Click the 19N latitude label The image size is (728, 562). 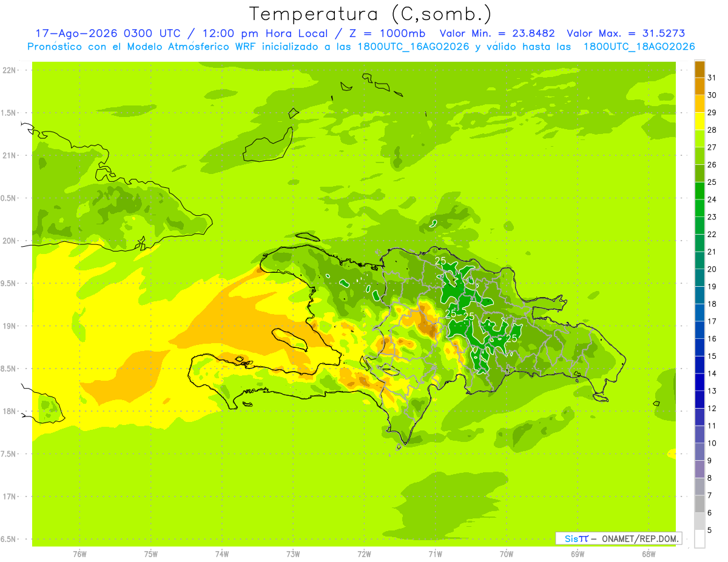[x=10, y=326]
